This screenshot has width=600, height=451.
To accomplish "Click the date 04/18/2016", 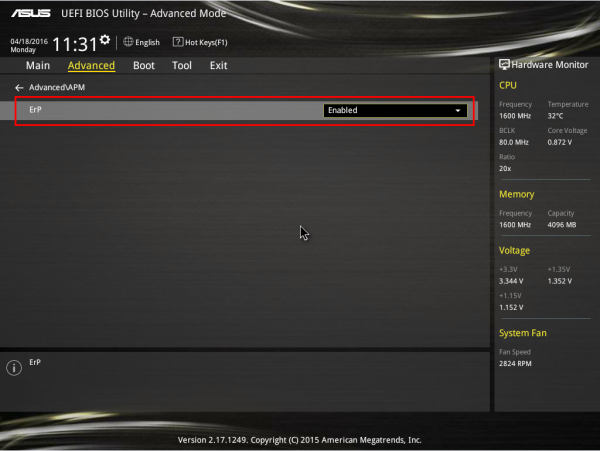I will (x=29, y=41).
